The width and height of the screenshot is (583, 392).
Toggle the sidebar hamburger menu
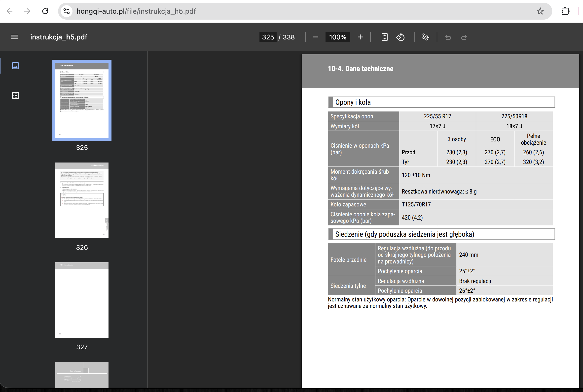point(14,37)
